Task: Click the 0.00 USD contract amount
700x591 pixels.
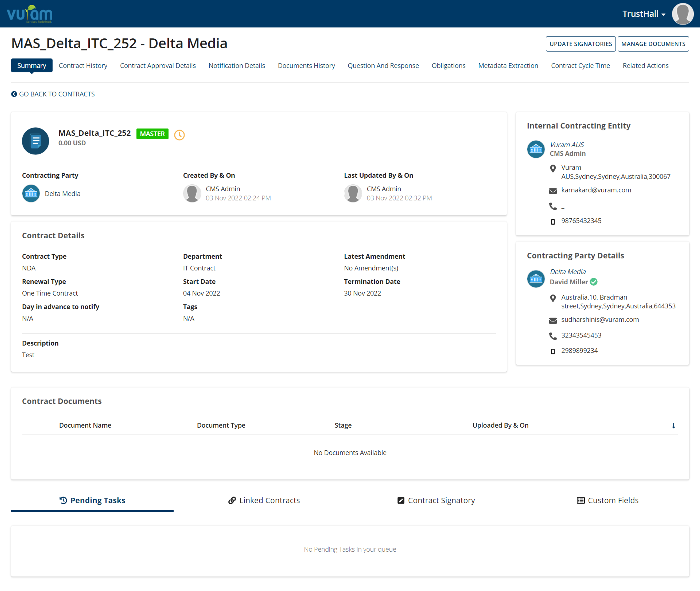Action: click(x=72, y=143)
